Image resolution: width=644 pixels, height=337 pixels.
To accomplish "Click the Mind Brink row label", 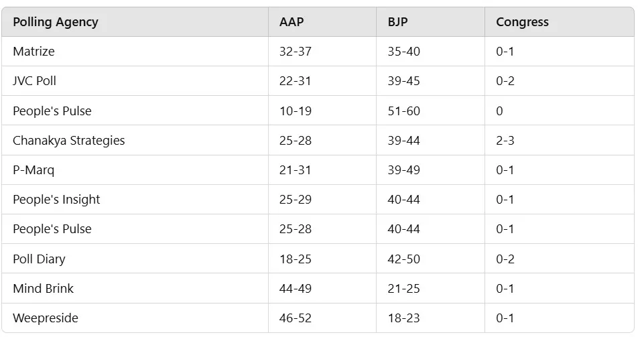I will 43,289.
